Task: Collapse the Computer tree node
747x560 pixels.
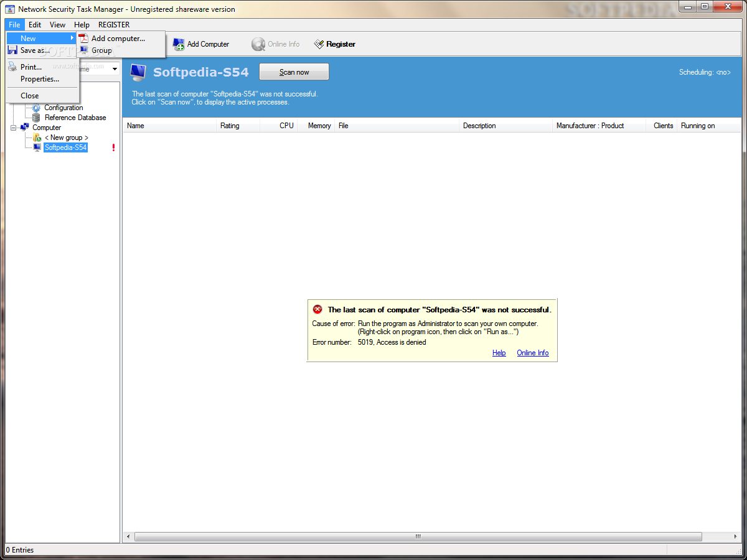Action: point(13,128)
